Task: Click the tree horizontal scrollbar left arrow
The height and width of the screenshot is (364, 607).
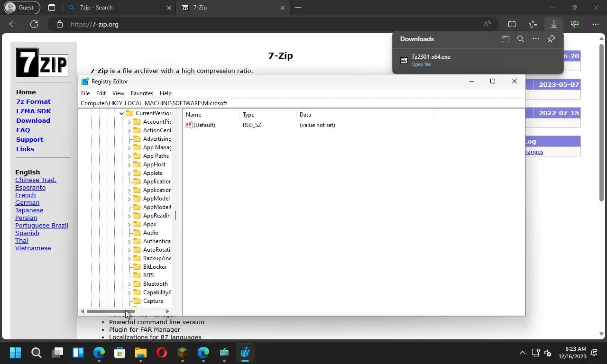Action: (83, 311)
